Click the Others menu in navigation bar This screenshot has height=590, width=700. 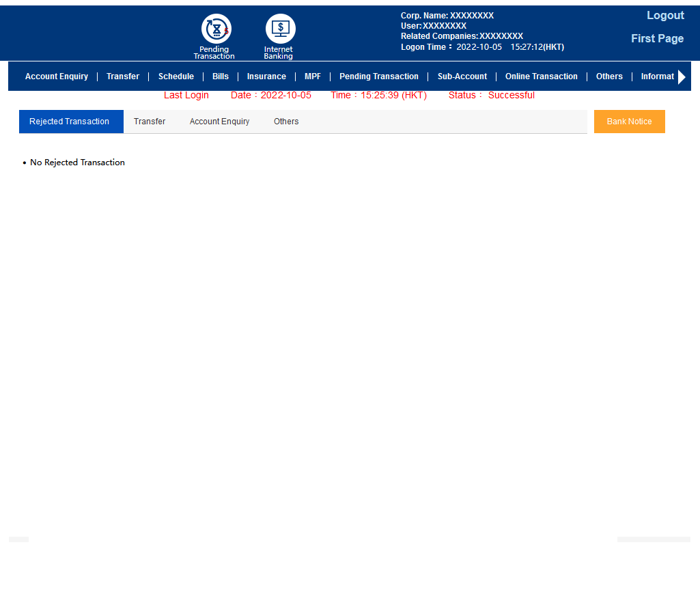coord(609,76)
